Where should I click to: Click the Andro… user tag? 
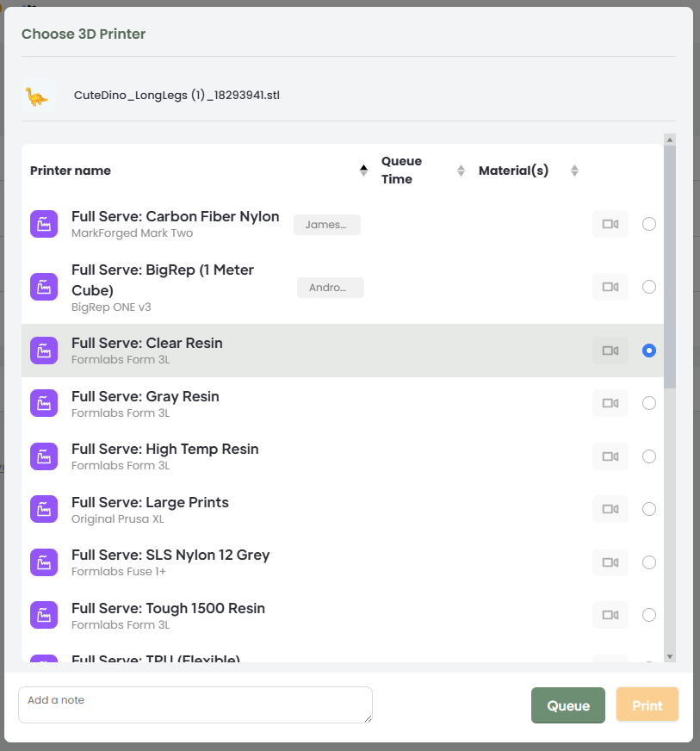point(330,288)
